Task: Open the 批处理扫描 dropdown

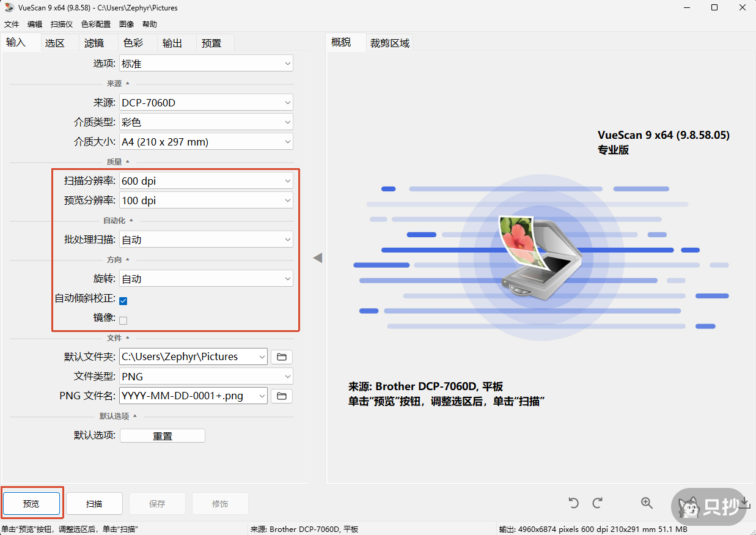Action: click(206, 240)
